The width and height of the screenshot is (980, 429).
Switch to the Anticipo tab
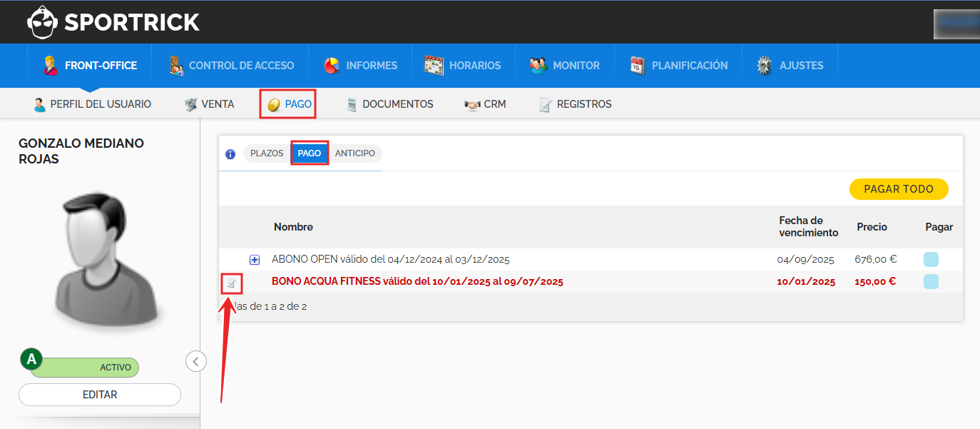[355, 153]
